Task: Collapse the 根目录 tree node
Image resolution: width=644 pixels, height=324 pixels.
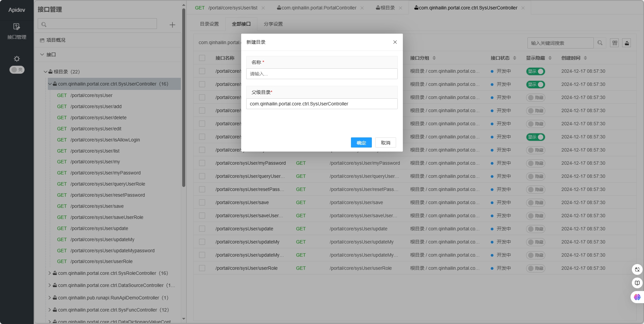Action: (x=45, y=72)
